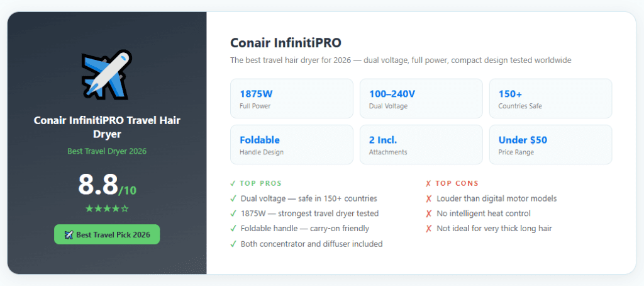The image size is (644, 286).
Task: Click the X mark beside Louder than digital motor
Action: click(x=429, y=199)
